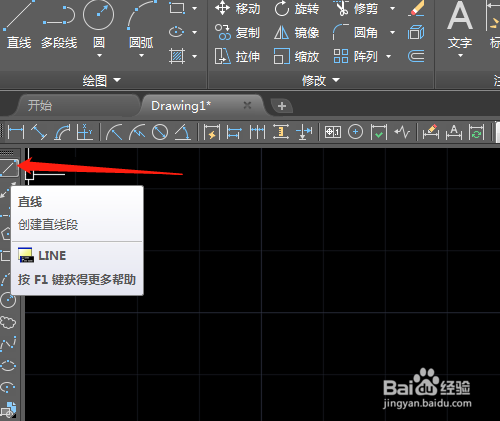Select the erase tool icon
This screenshot has width=500, height=421.
tap(417, 8)
